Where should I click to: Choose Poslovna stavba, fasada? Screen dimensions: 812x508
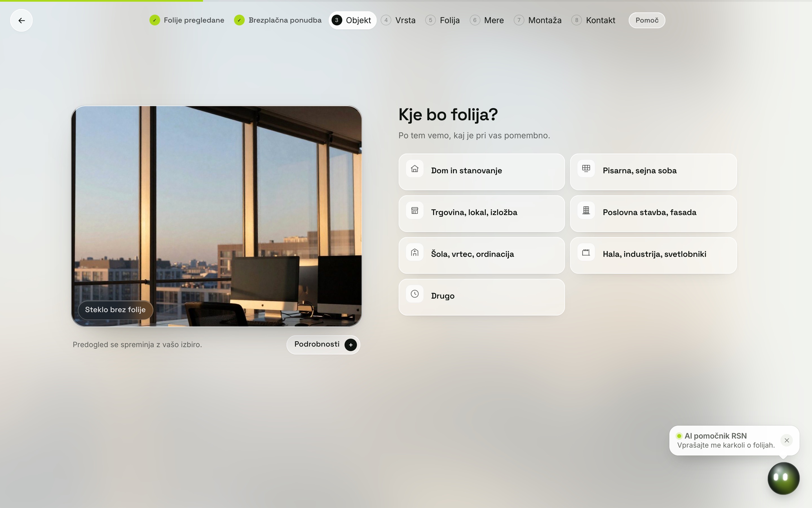coord(653,213)
